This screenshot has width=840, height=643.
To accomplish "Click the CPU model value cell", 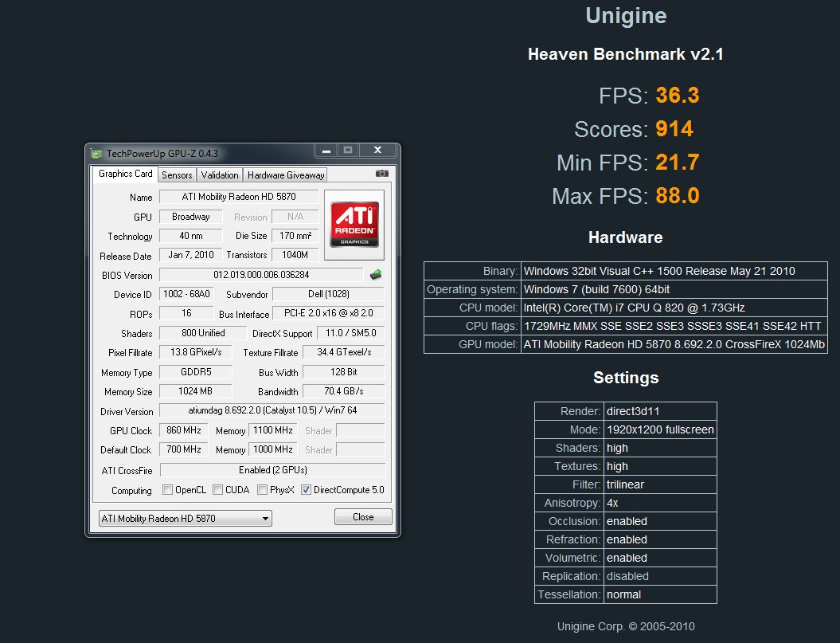I will (x=674, y=308).
